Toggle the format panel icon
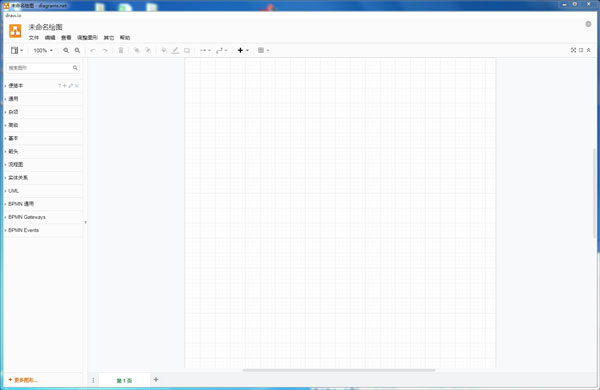600x390 pixels. (581, 50)
